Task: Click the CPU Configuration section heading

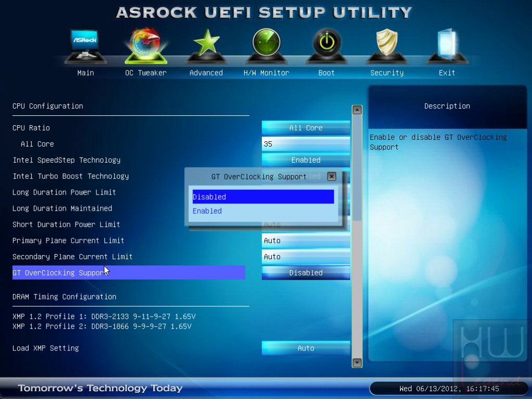Action: pyautogui.click(x=48, y=106)
